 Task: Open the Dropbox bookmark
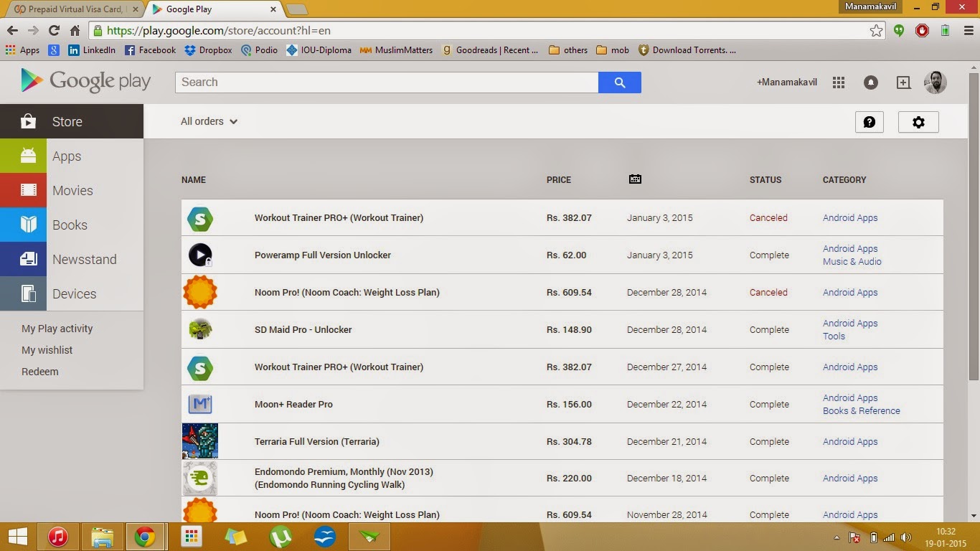coord(208,50)
